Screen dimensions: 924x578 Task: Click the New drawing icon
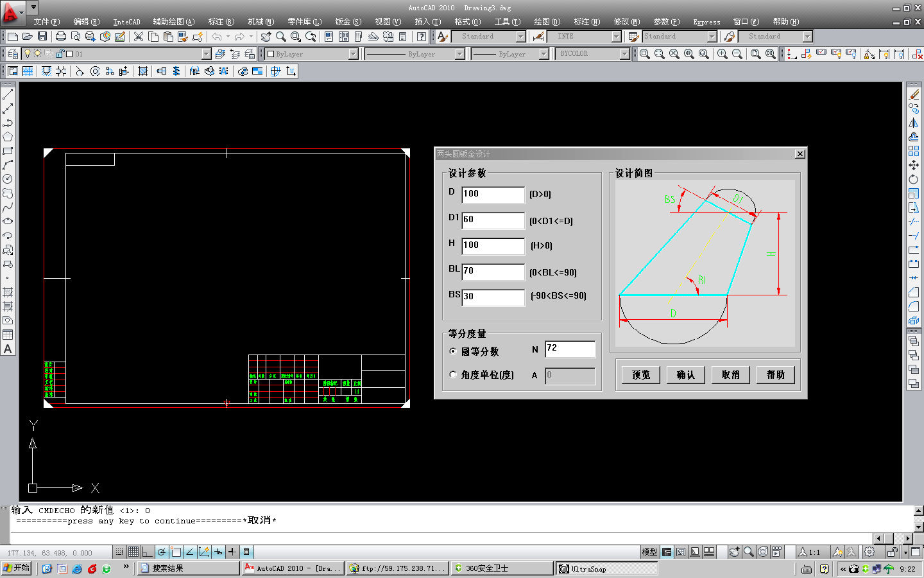[x=12, y=37]
